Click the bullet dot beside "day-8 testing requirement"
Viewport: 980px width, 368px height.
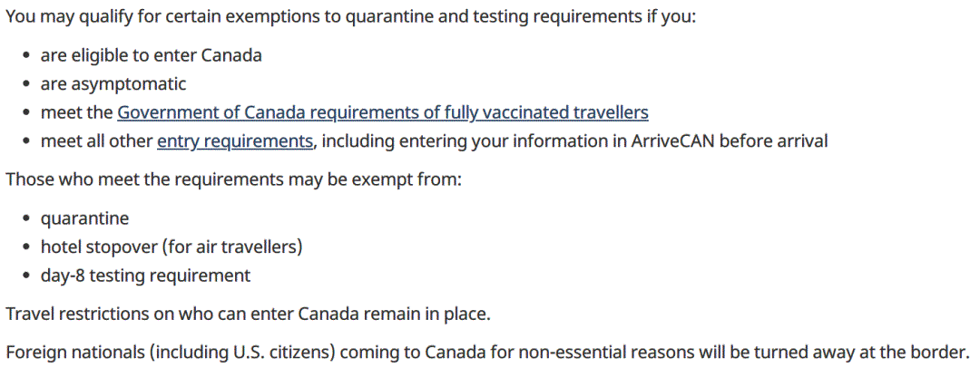[28, 276]
